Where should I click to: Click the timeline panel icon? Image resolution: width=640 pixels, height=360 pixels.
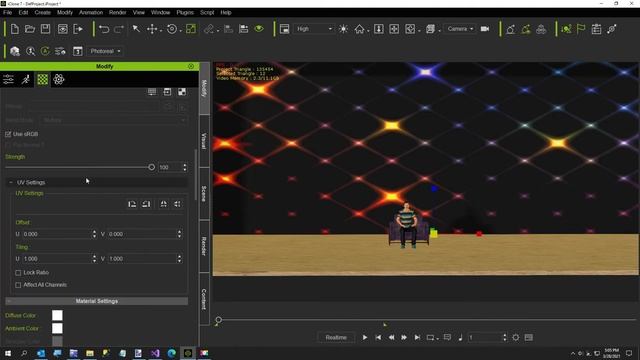click(529, 338)
